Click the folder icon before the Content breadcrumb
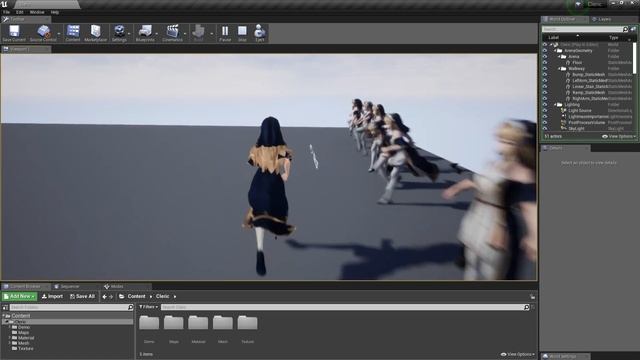 click(x=122, y=296)
